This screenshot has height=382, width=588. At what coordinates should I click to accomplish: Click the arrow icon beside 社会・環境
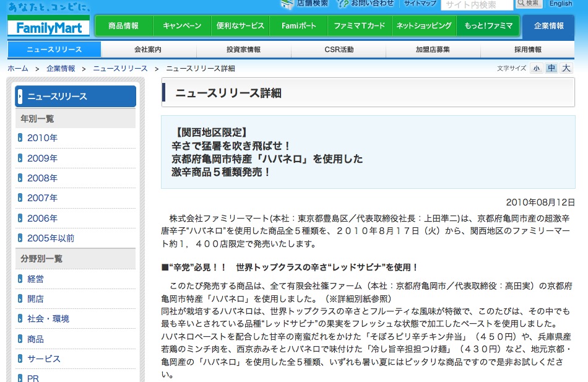20,319
